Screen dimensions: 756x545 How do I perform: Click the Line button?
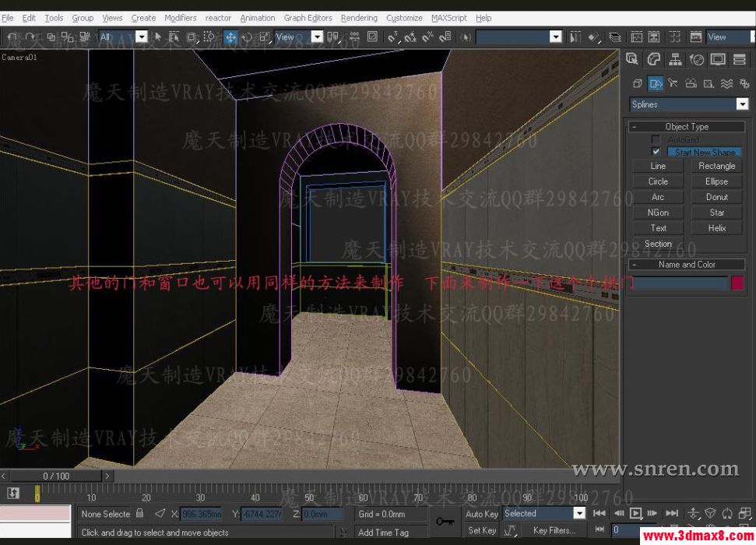pyautogui.click(x=657, y=165)
